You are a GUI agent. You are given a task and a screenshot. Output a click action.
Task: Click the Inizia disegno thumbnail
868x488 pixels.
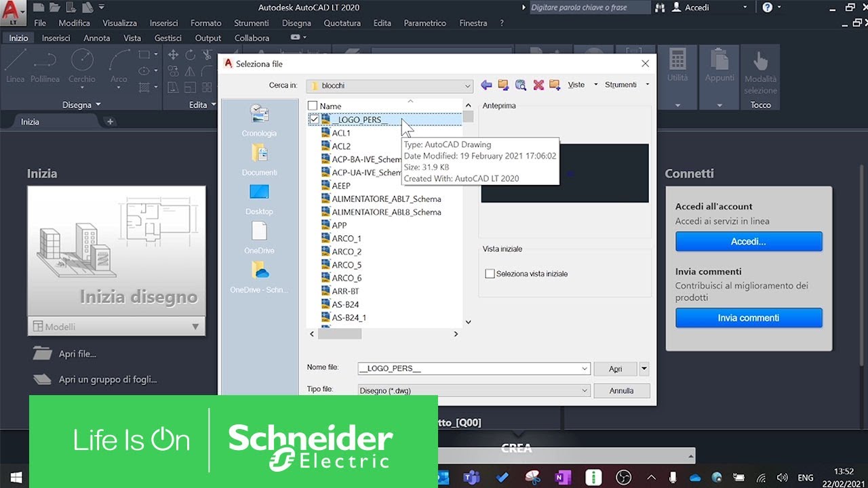[x=117, y=251]
